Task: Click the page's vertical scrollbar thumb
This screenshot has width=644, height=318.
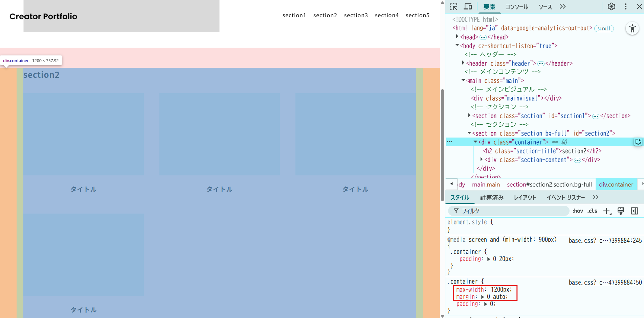Action: 442,145
